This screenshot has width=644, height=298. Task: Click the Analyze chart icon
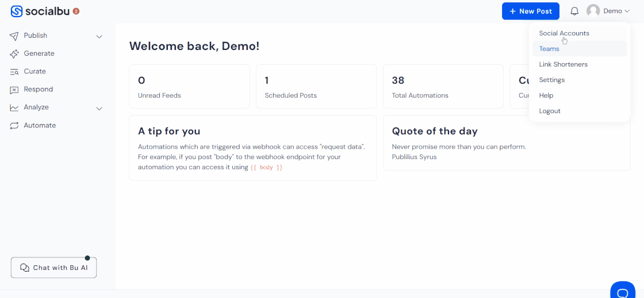(x=14, y=108)
